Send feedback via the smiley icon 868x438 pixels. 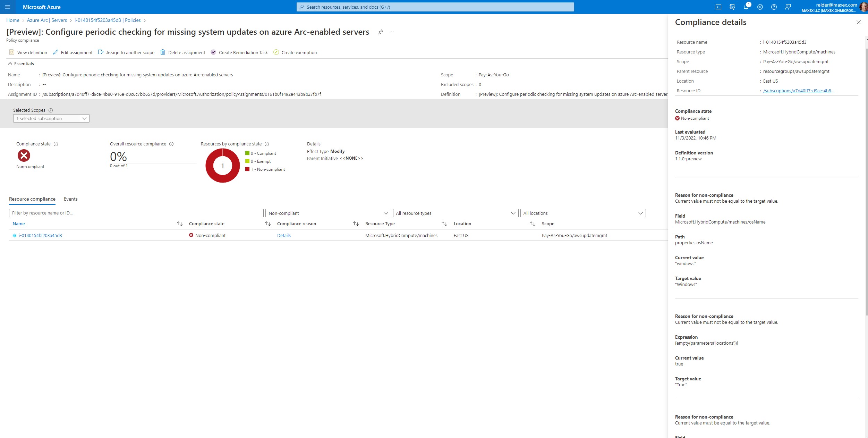788,7
